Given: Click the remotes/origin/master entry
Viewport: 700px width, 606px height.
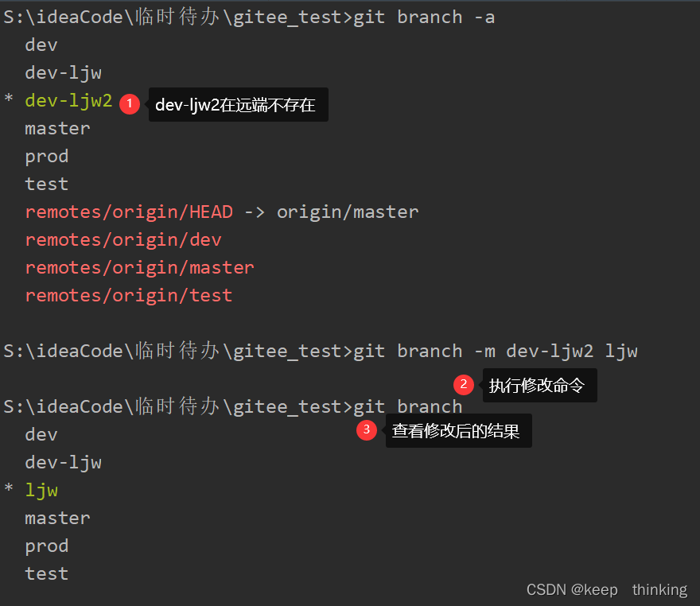Looking at the screenshot, I should [140, 268].
